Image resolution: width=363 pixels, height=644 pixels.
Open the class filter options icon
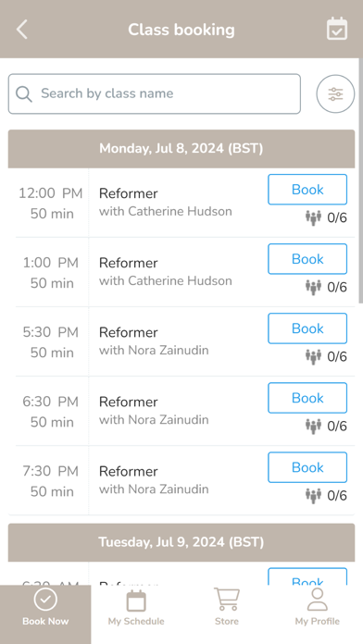(x=335, y=93)
